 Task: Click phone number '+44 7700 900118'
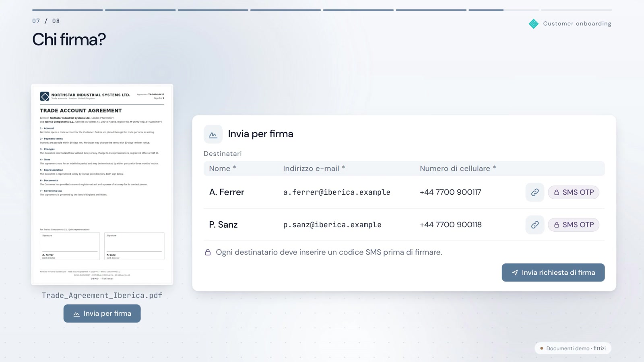[x=450, y=225]
